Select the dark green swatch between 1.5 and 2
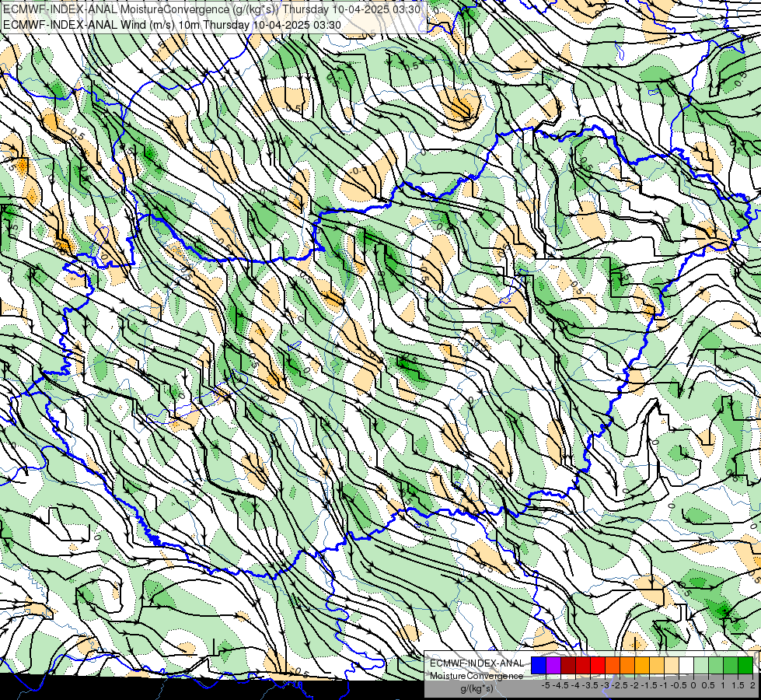This screenshot has height=700, width=761. point(745,666)
